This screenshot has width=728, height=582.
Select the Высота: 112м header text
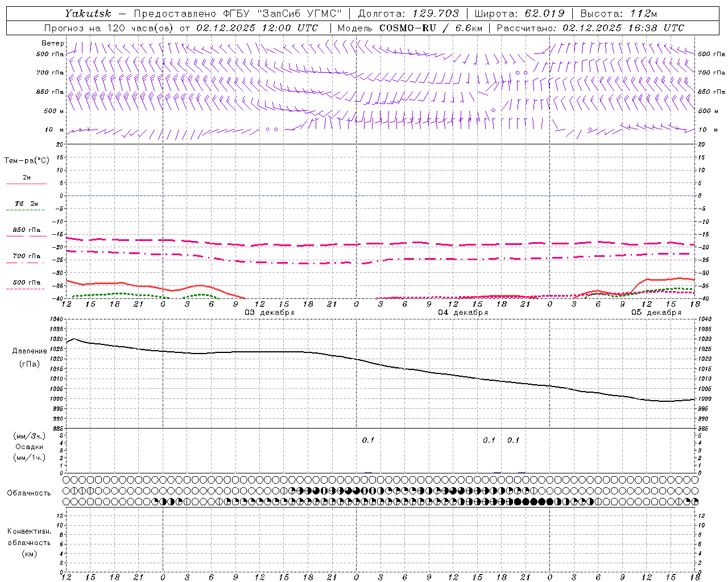[618, 13]
